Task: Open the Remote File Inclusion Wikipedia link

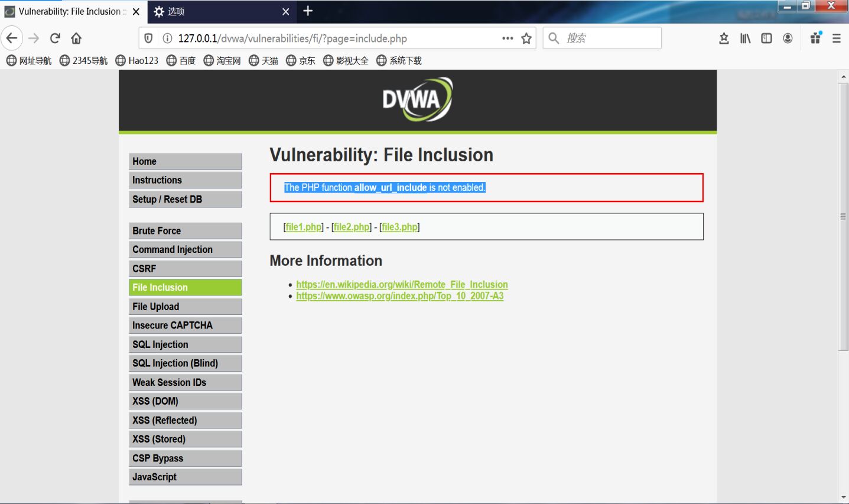Action: point(402,284)
